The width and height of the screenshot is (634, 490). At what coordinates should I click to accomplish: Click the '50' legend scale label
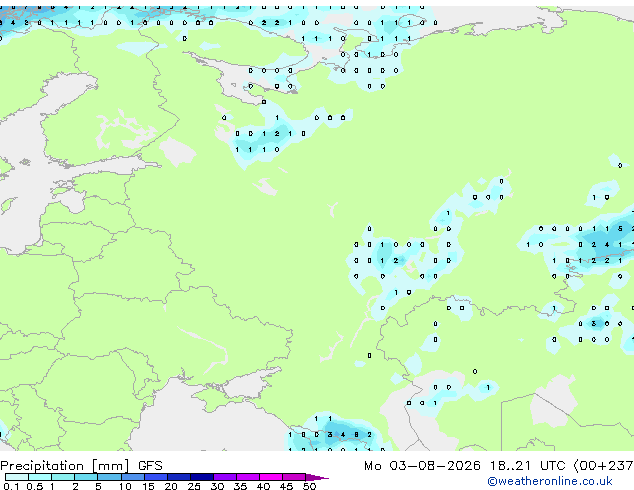[309, 486]
